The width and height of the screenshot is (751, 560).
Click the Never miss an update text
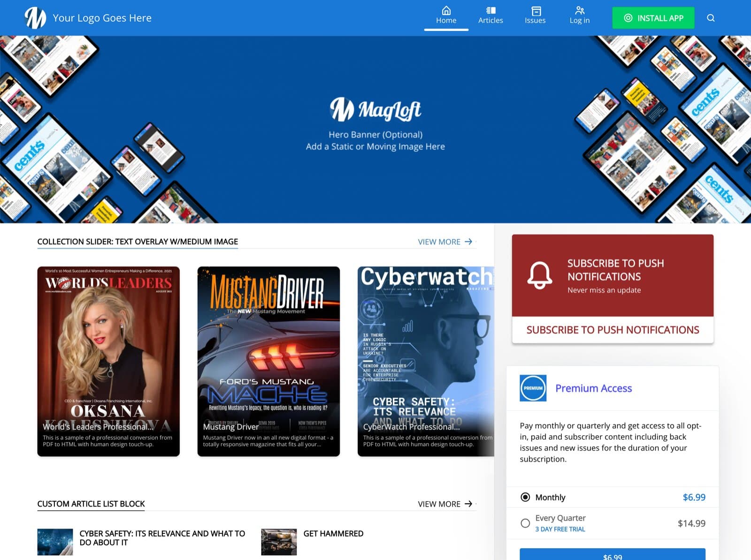[604, 290]
